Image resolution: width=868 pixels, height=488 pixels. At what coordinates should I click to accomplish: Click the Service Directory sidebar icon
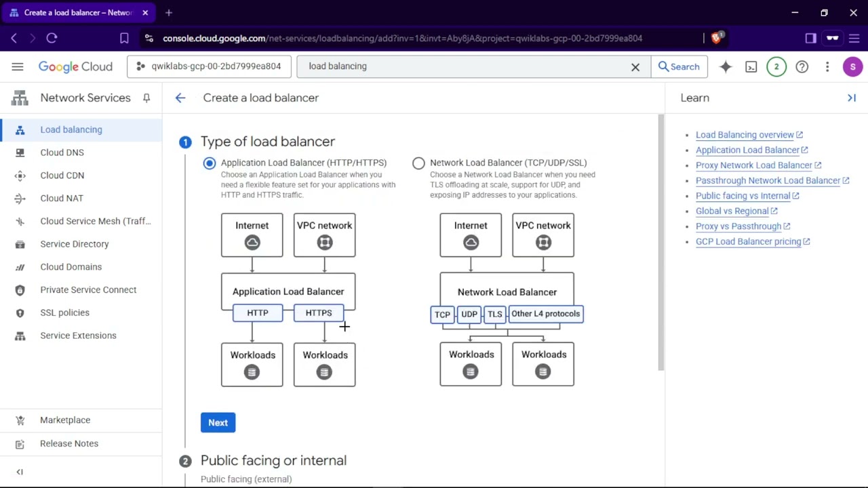tap(20, 244)
